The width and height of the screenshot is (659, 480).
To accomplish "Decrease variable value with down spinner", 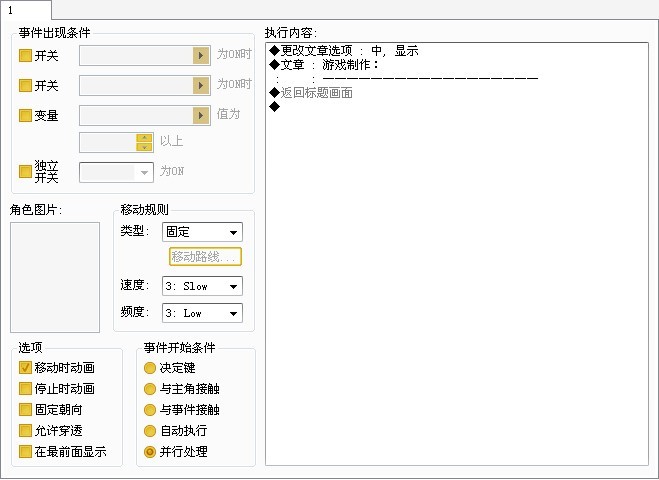I will [145, 147].
